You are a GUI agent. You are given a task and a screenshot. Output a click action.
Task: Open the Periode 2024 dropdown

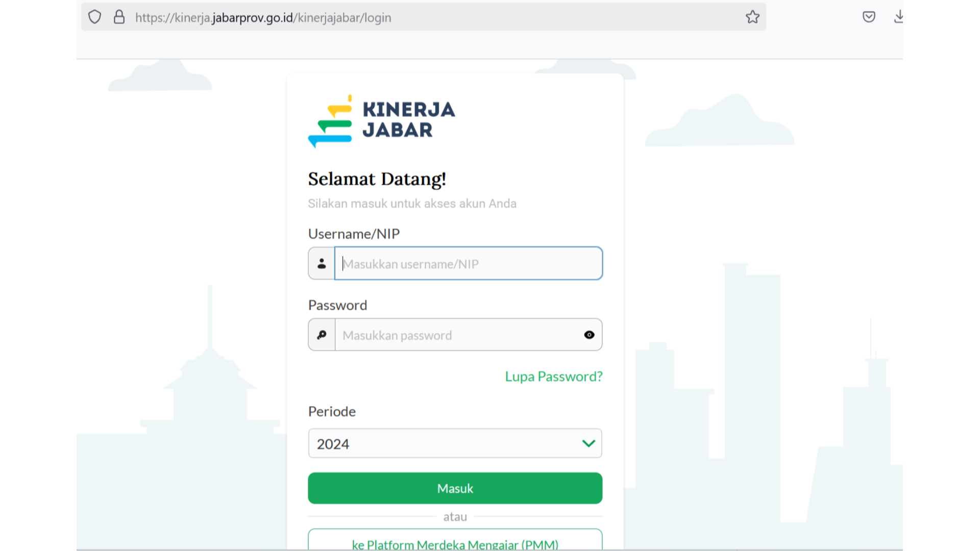point(455,444)
